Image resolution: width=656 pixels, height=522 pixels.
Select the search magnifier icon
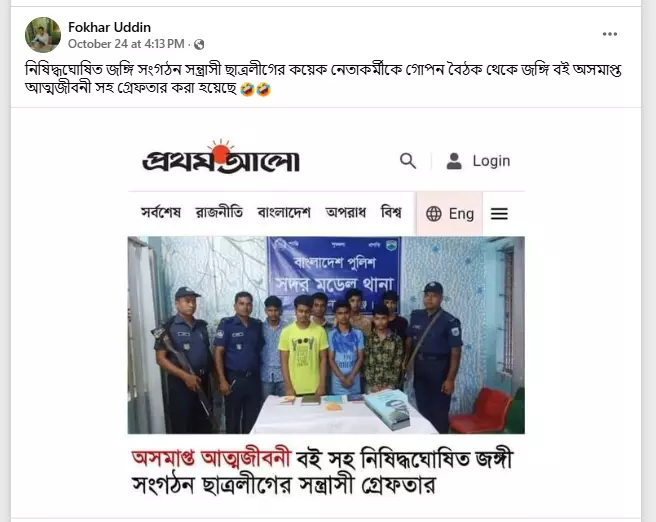[407, 161]
